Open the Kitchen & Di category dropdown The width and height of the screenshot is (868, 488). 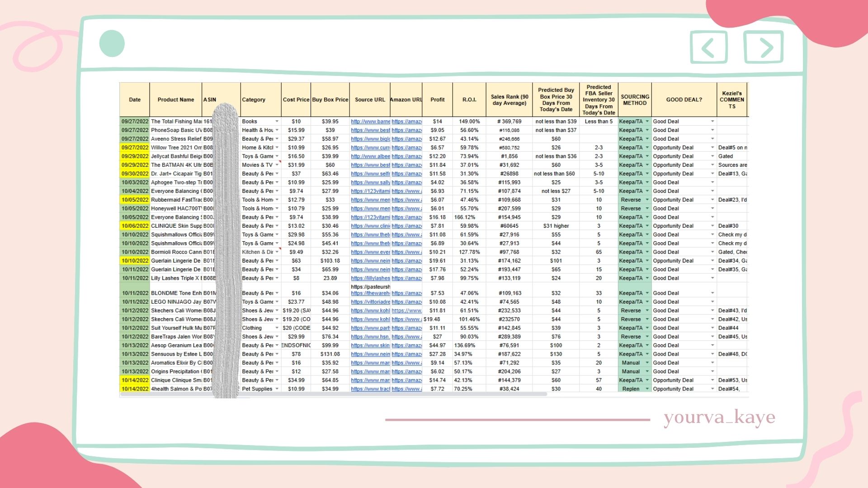[277, 252]
